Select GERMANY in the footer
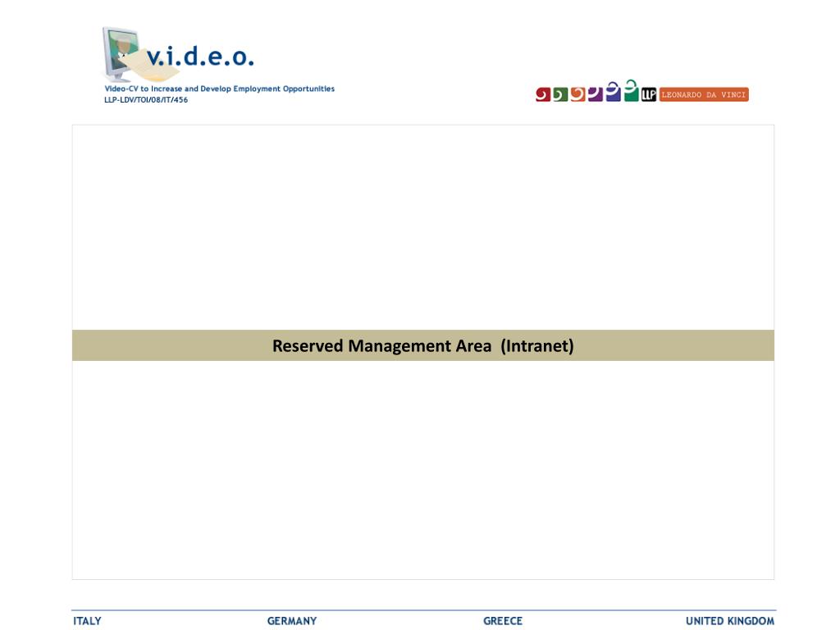 (x=292, y=621)
